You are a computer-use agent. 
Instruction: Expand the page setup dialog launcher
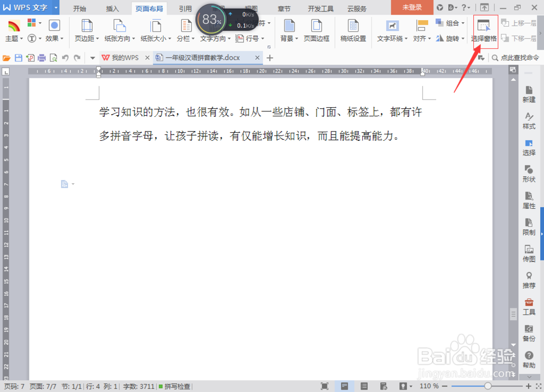coord(269,46)
